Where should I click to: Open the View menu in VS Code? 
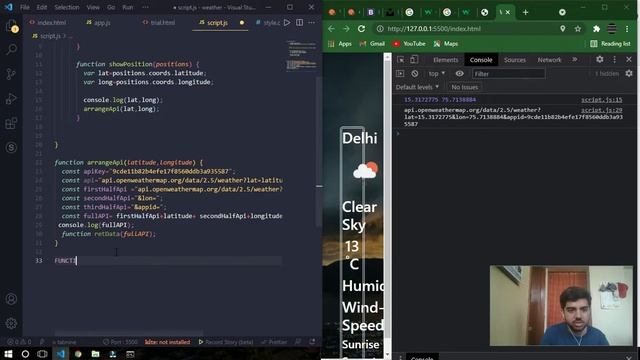pyautogui.click(x=93, y=7)
